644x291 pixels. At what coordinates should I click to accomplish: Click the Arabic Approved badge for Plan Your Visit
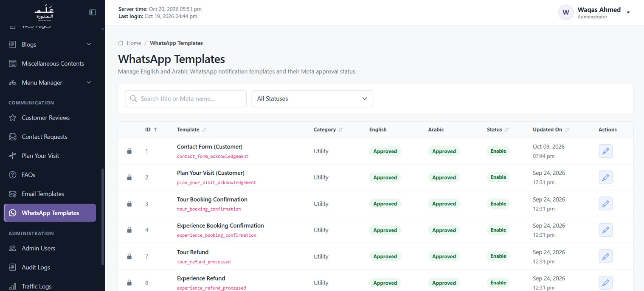pyautogui.click(x=444, y=177)
